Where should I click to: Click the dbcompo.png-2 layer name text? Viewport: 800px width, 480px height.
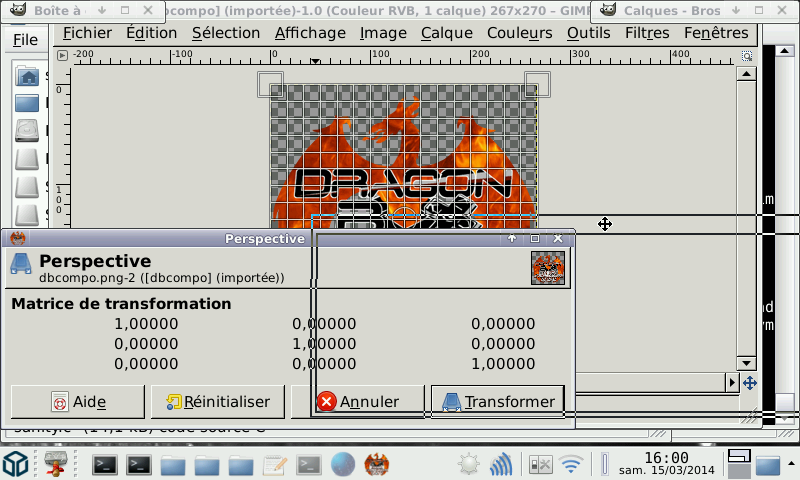click(x=162, y=278)
